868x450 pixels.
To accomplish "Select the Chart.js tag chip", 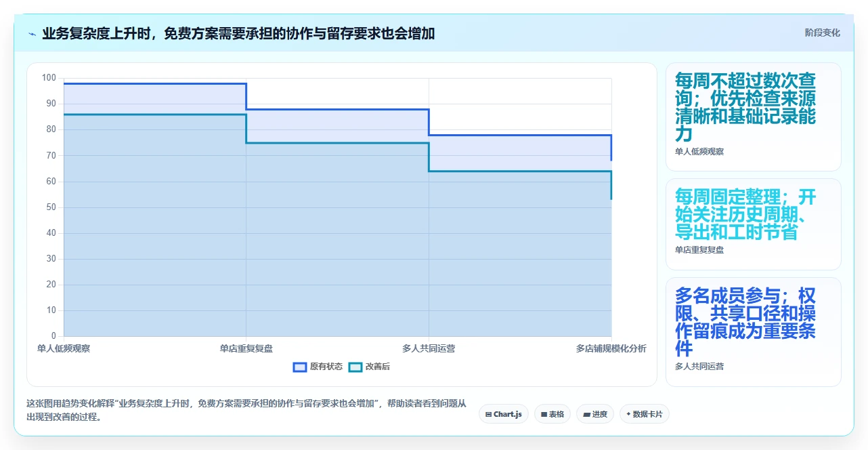I will coord(504,414).
